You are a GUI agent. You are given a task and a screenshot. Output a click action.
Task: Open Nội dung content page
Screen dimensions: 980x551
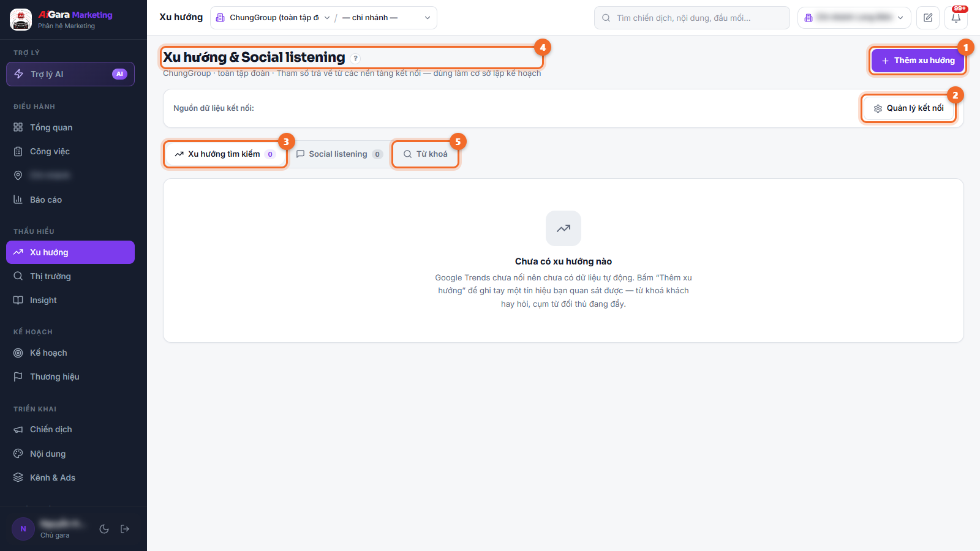pos(70,454)
